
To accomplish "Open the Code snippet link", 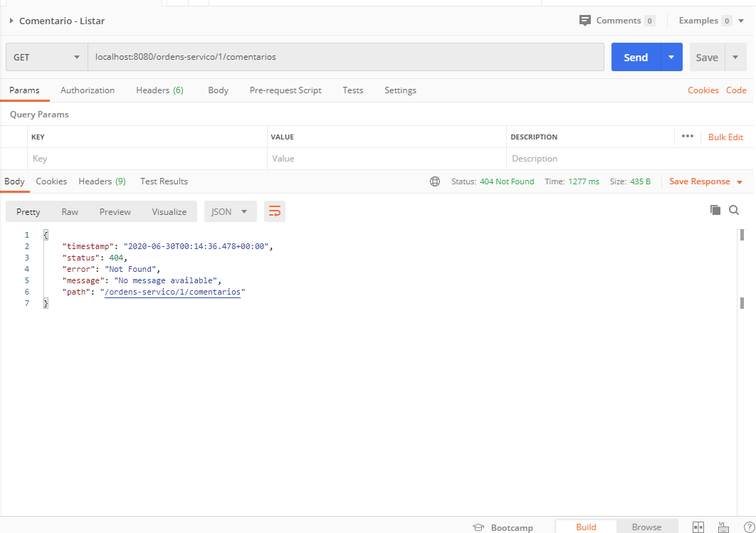I will (736, 90).
